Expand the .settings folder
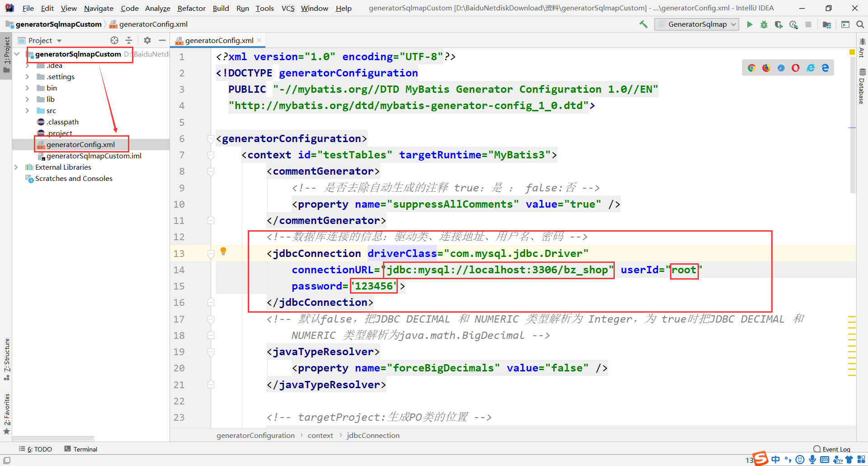This screenshot has height=466, width=868. coord(27,76)
